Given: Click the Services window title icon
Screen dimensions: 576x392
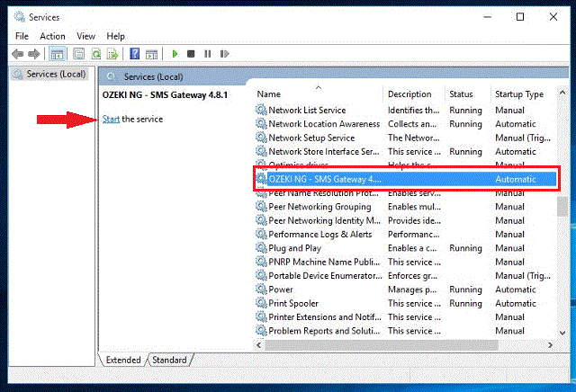Looking at the screenshot, I should tap(20, 17).
